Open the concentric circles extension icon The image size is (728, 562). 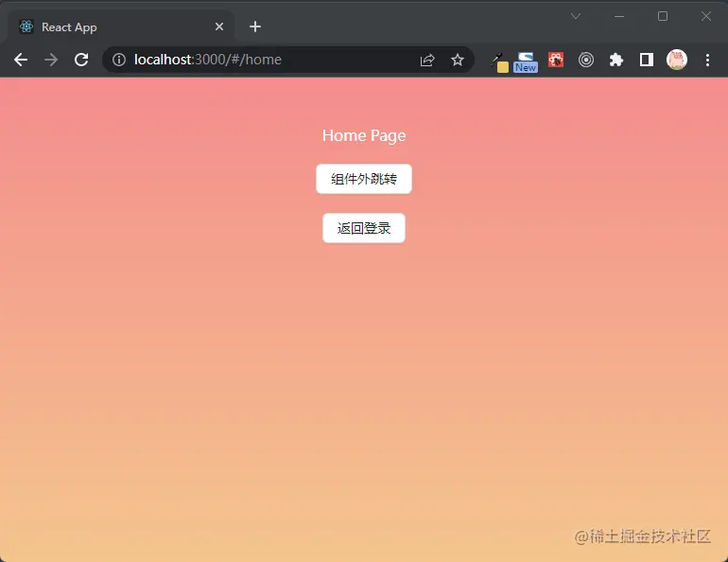tap(586, 60)
